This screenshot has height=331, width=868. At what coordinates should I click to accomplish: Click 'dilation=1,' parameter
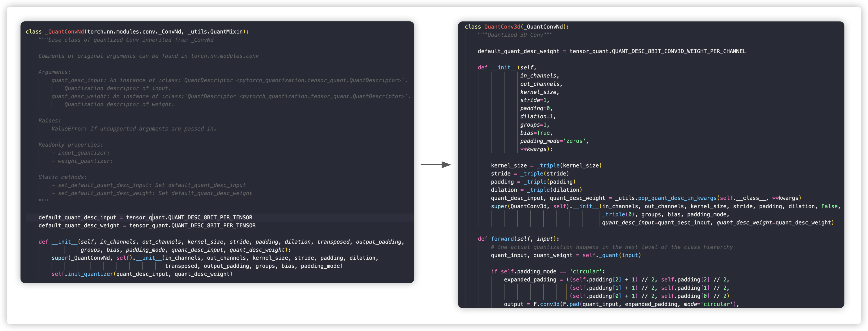[538, 117]
